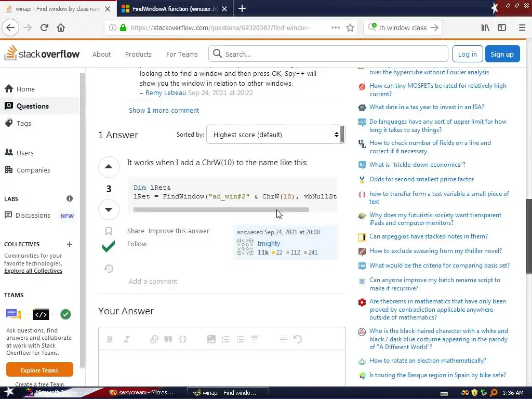The width and height of the screenshot is (532, 399).
Task: Click the undo arrow in the editor
Action: [x=298, y=339]
